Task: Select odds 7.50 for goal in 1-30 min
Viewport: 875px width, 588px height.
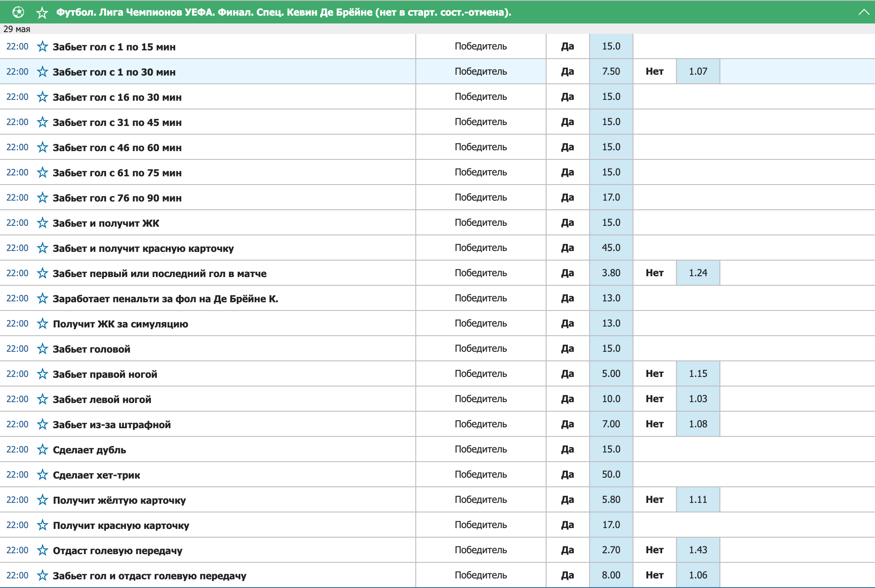Action: coord(611,72)
